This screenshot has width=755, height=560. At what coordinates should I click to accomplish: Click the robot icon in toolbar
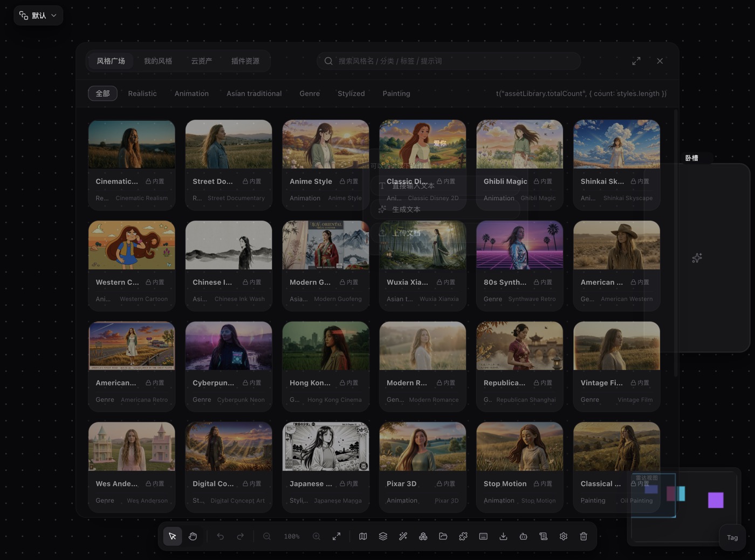(523, 536)
